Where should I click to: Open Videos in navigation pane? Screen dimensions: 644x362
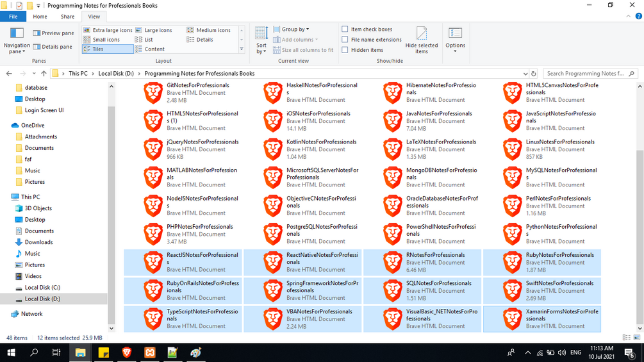33,276
